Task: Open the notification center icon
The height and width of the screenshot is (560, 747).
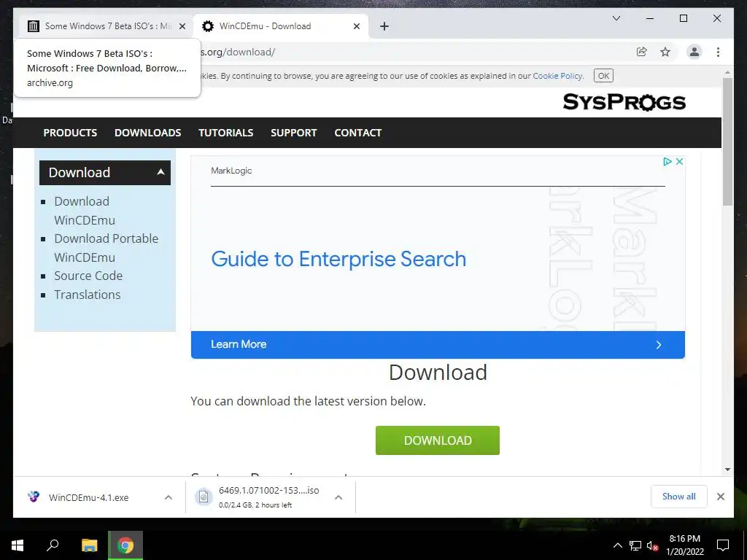Action: point(723,545)
